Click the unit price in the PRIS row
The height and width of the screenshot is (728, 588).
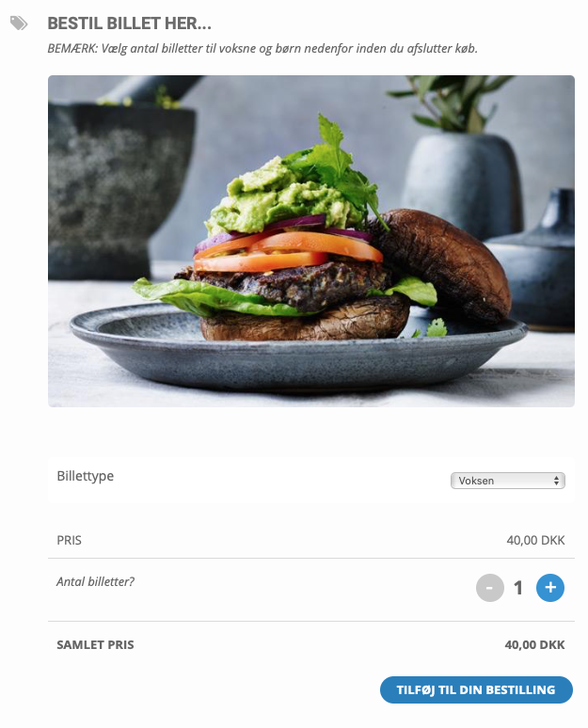535,541
